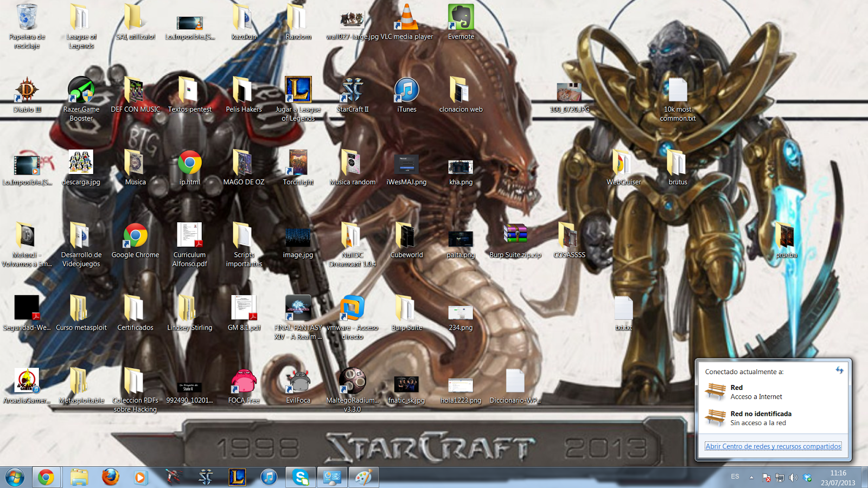Open the Google Chrome desktop shortcut
This screenshot has height=488, width=868.
click(x=135, y=240)
